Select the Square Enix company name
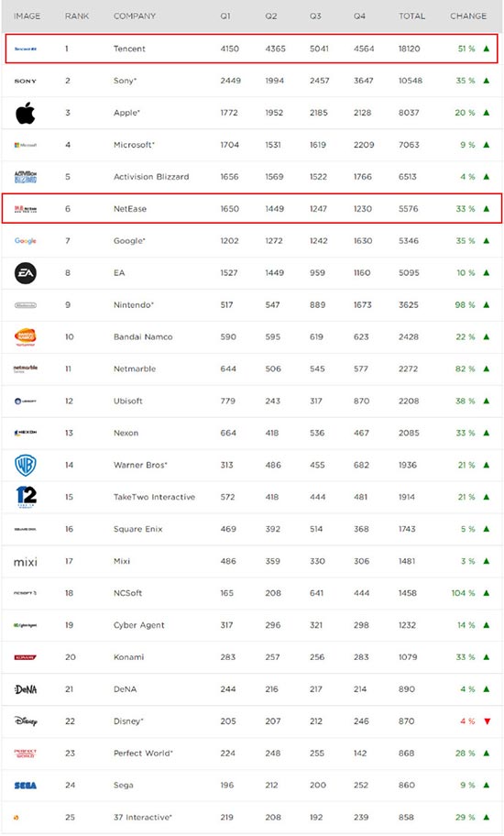Viewport: 504px width, 836px height. click(138, 529)
